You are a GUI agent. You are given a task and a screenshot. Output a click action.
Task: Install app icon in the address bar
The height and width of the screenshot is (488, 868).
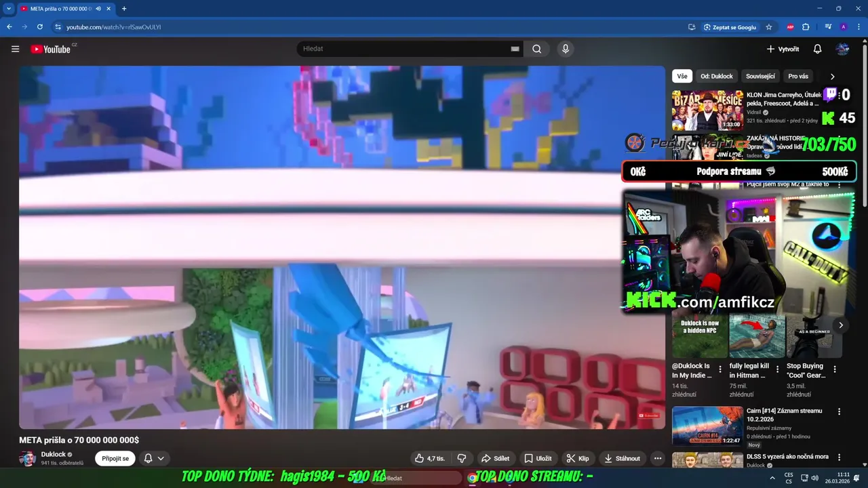click(x=692, y=27)
